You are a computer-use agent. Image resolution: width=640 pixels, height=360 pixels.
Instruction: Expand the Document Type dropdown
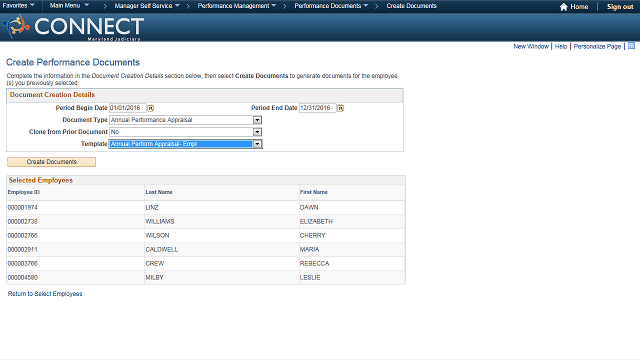(x=257, y=120)
